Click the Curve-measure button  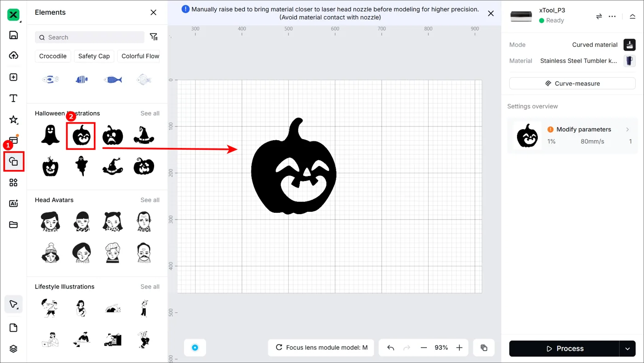pyautogui.click(x=572, y=84)
